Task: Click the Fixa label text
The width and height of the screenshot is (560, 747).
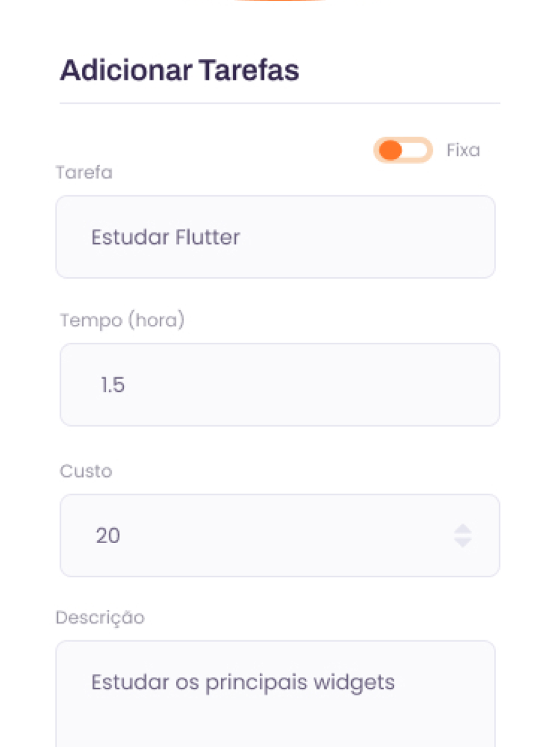Action: [463, 150]
